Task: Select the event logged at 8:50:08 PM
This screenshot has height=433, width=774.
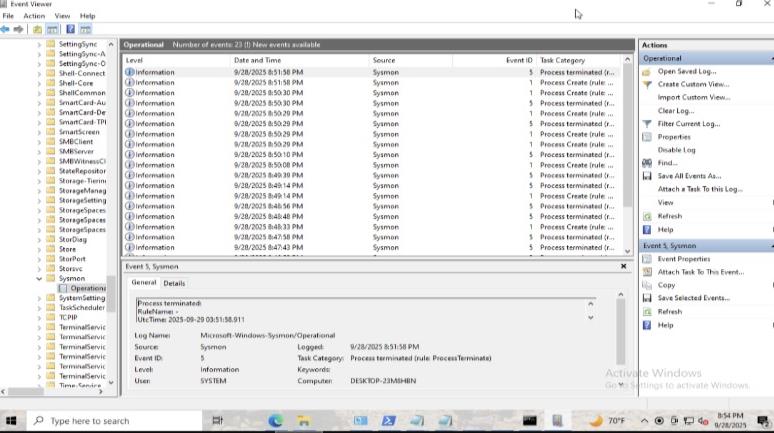Action: coord(372,165)
